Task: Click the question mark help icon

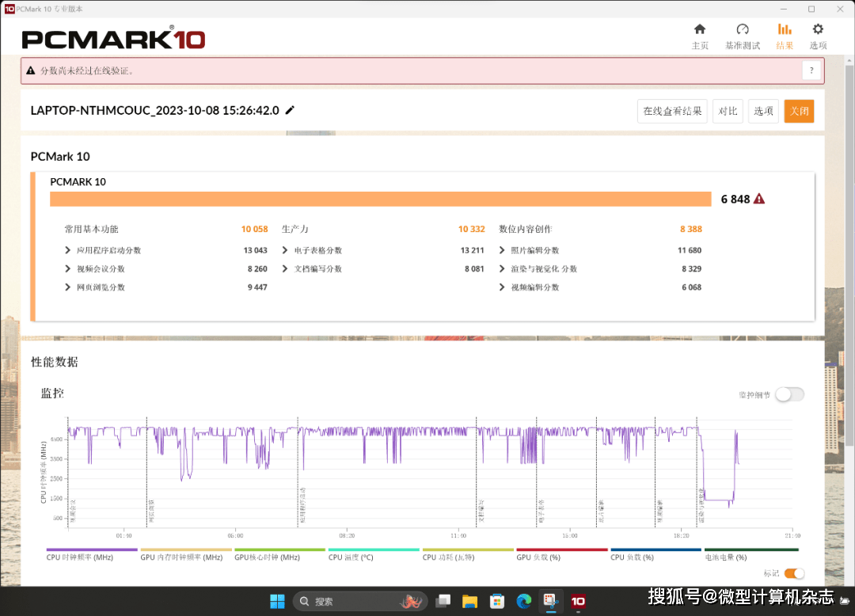Action: click(811, 70)
